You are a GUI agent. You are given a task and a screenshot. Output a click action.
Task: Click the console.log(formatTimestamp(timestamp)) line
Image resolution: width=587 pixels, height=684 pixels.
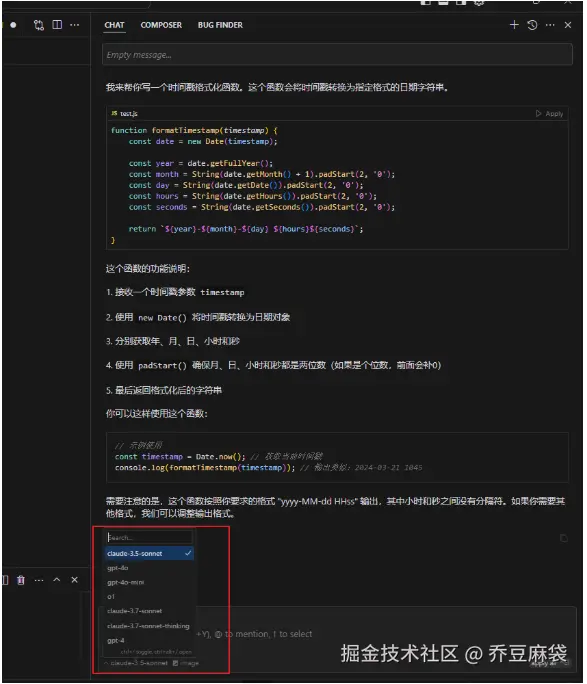coord(205,467)
